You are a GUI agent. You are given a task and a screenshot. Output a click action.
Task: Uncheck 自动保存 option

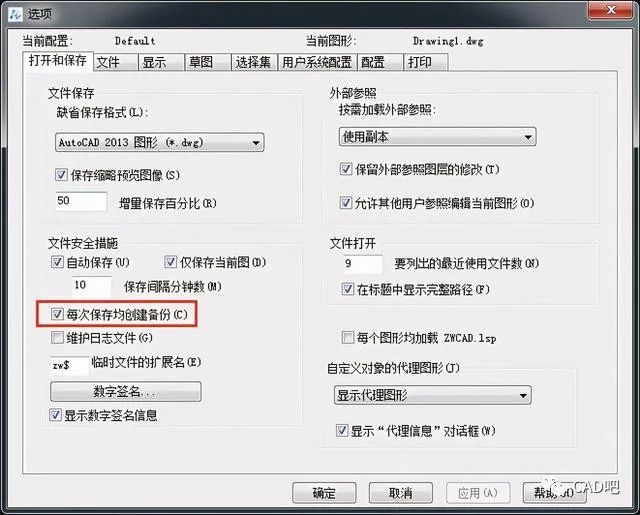pos(57,262)
